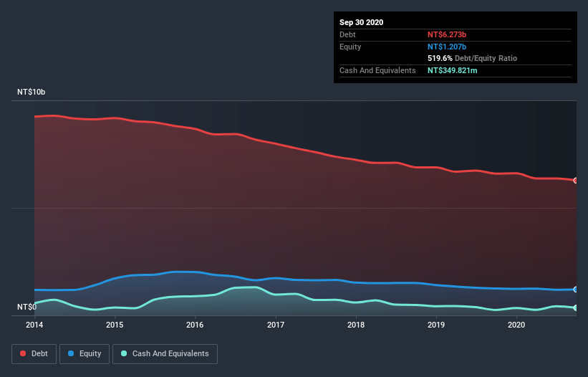Click the blue Equity endpoint marker
The width and height of the screenshot is (588, 377).
pos(576,290)
